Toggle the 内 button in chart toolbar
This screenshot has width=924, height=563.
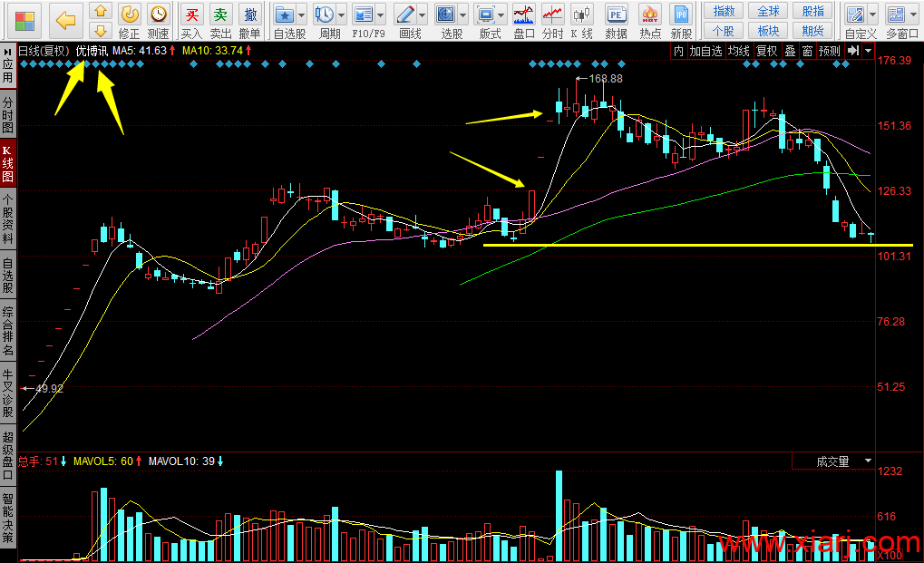pos(679,52)
